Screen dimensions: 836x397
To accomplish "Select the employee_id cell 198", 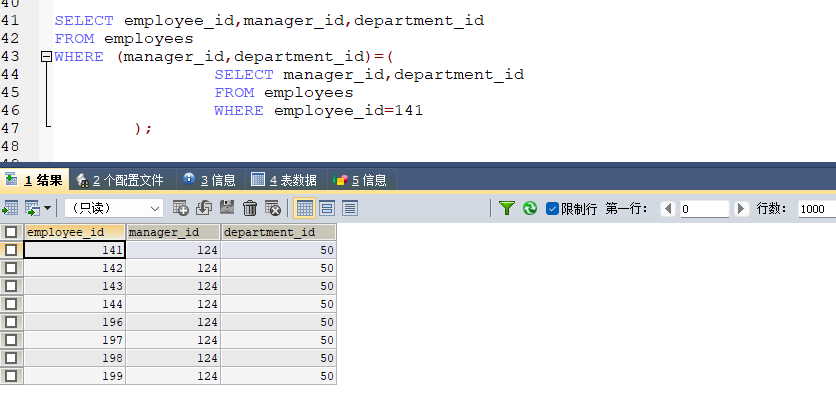I will point(75,358).
